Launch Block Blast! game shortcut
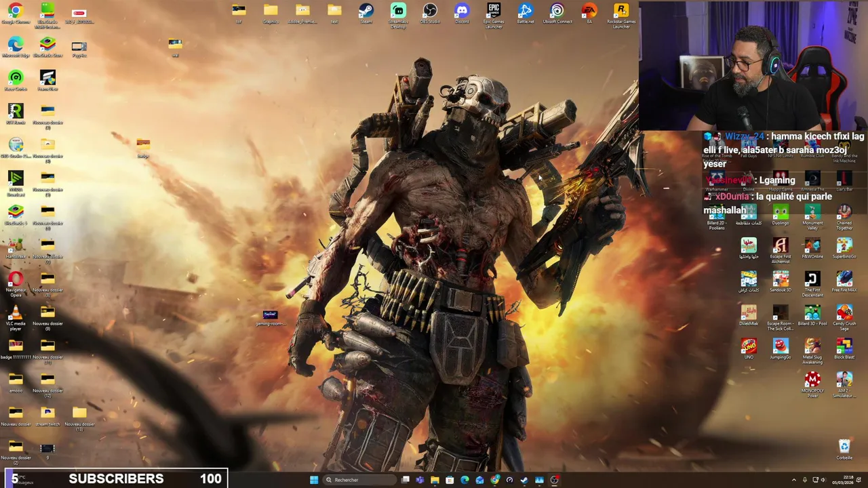Image resolution: width=868 pixels, height=488 pixels. 844,349
